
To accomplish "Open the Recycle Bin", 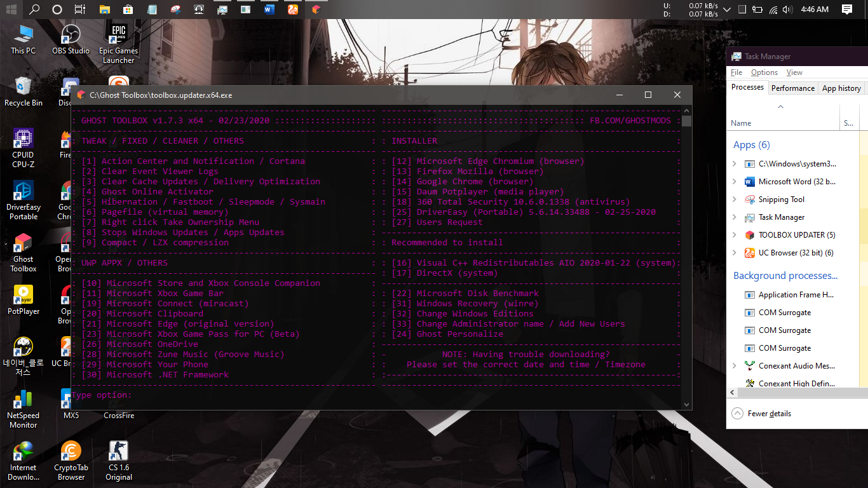I will click(x=24, y=91).
